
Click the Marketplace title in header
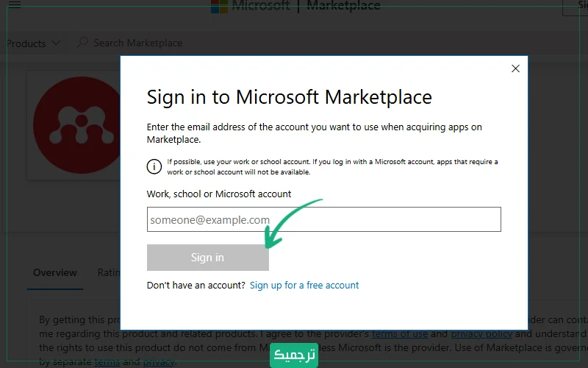(x=343, y=6)
